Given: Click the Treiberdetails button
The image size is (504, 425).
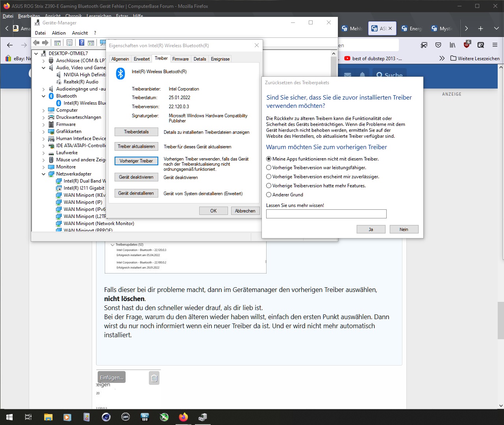Looking at the screenshot, I should coord(136,132).
